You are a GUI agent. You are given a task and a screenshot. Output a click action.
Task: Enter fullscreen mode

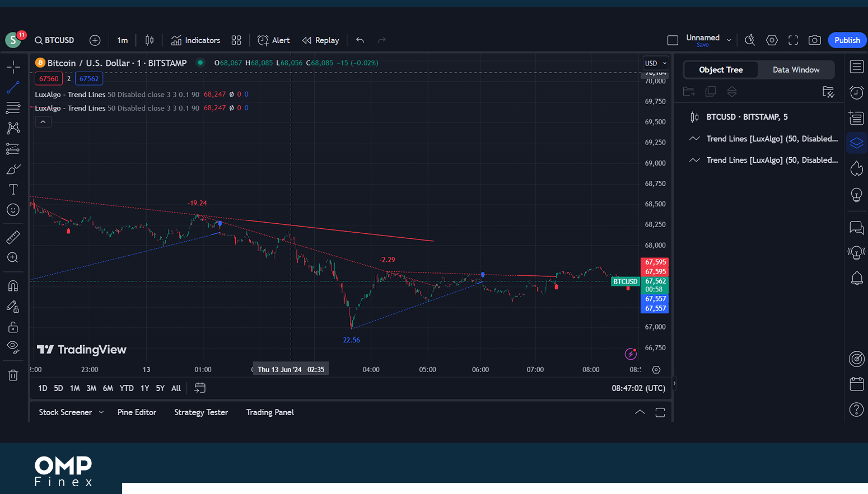click(x=793, y=40)
